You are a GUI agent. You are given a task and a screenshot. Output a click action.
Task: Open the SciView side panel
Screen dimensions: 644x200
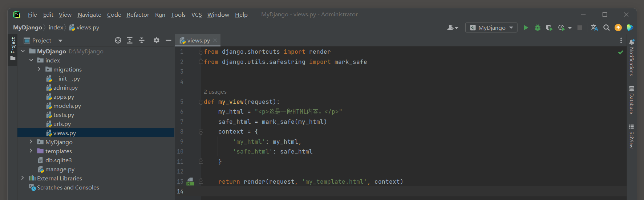coord(632,136)
